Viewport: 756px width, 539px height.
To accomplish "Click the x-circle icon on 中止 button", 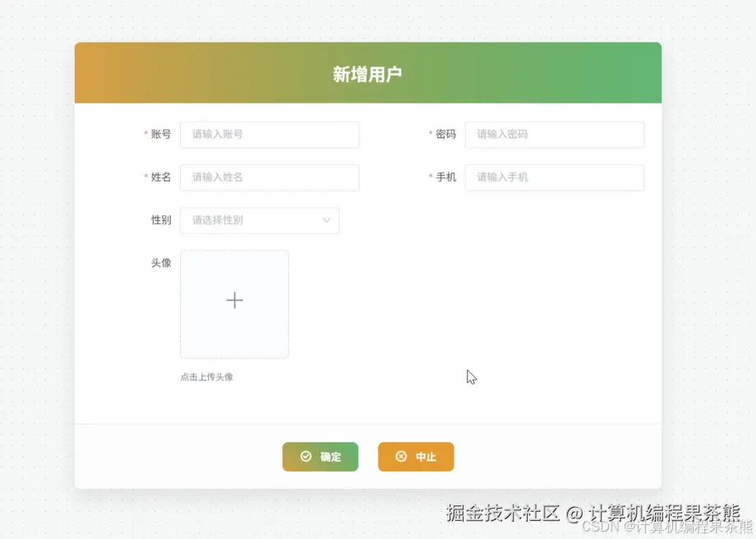I will [400, 457].
